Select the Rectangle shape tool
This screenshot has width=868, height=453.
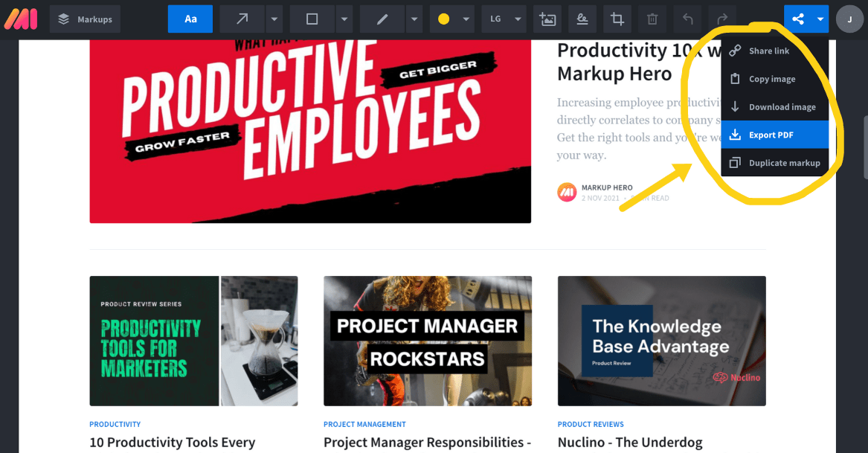pos(312,19)
